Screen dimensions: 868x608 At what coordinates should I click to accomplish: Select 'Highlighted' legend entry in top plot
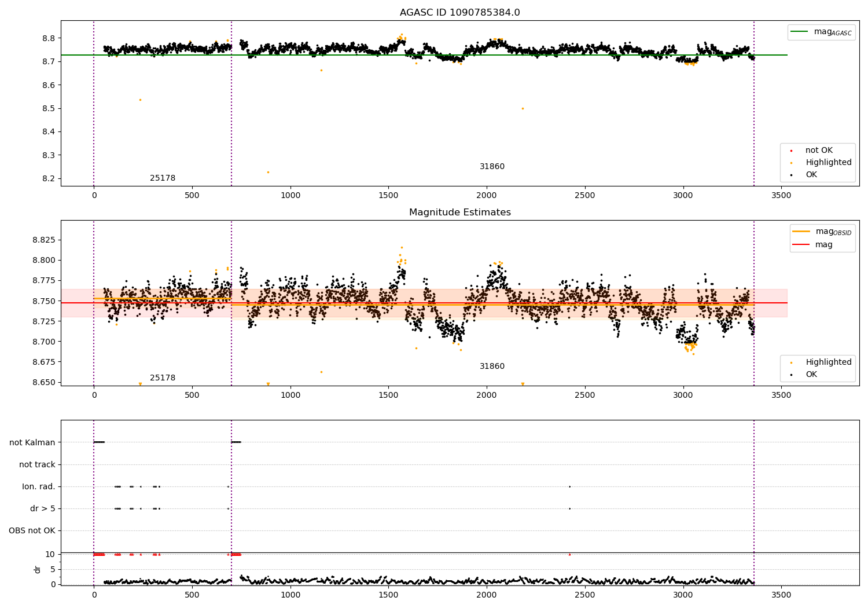(828, 163)
